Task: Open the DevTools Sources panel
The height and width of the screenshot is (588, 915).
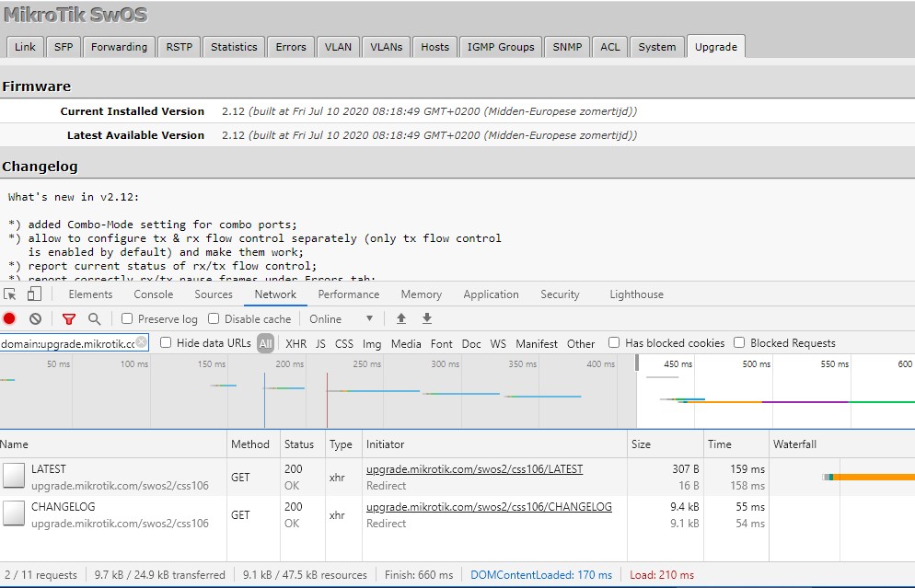Action: click(214, 294)
